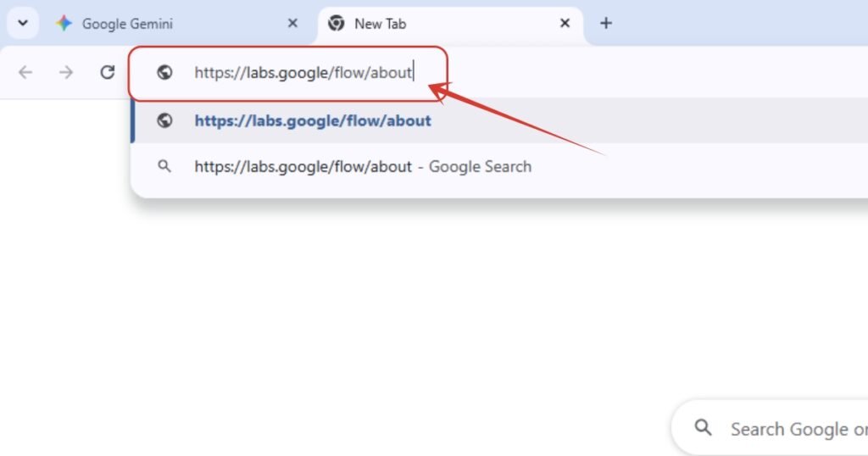Close the Google Gemini tab
This screenshot has width=868, height=456.
pyautogui.click(x=292, y=24)
